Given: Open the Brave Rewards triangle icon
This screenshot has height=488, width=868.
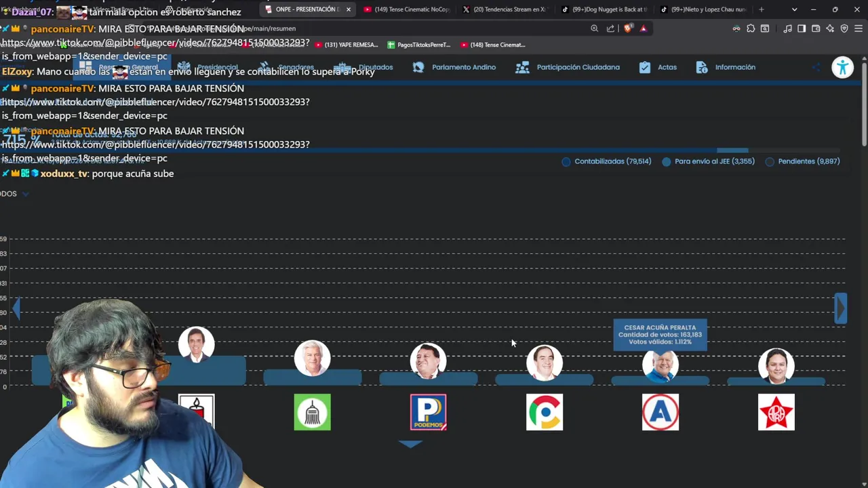Looking at the screenshot, I should [x=643, y=28].
